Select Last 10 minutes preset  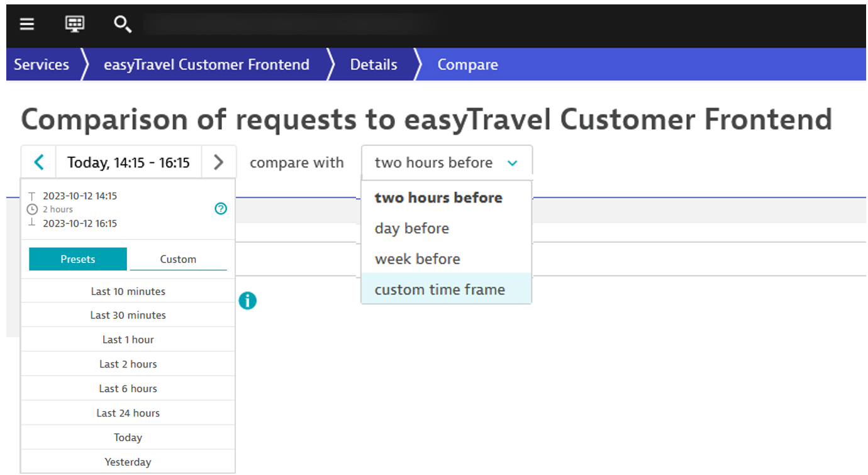tap(128, 291)
